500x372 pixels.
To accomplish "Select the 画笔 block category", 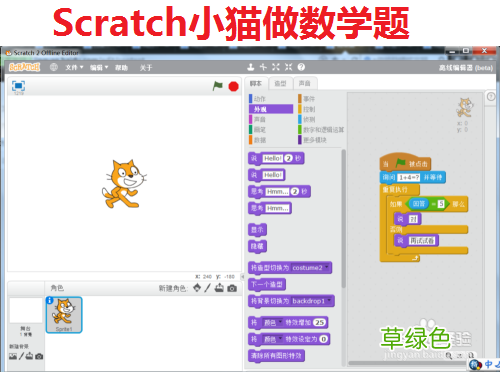I will tap(271, 130).
